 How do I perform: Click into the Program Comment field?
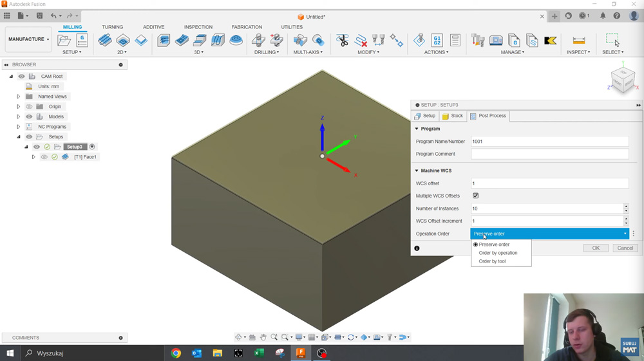tap(549, 154)
